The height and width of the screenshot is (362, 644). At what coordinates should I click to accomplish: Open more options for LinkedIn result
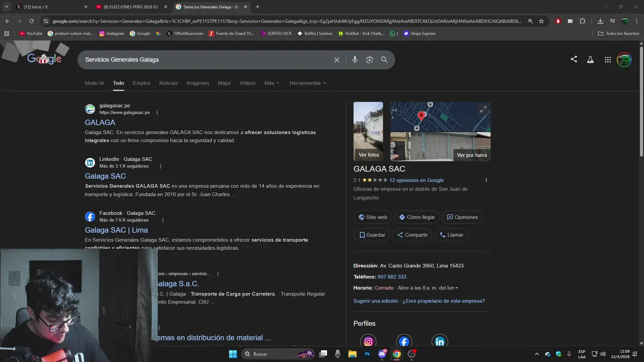pyautogui.click(x=160, y=166)
